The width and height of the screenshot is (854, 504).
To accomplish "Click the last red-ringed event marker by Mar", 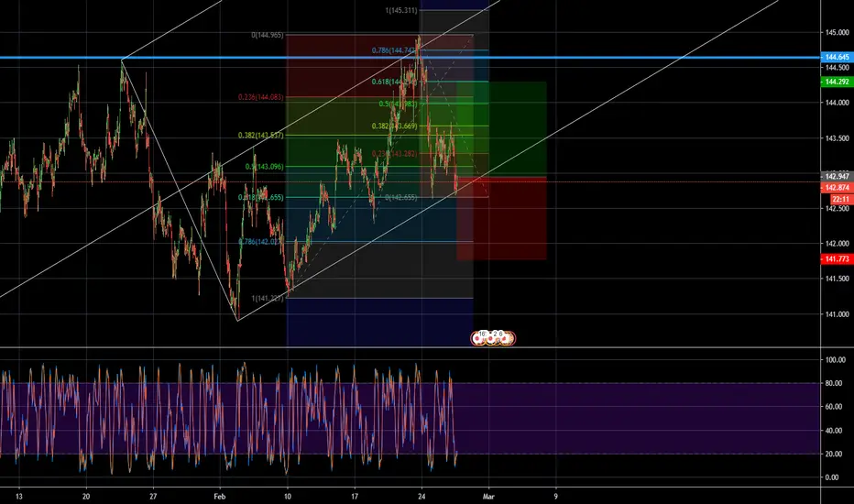I will (x=507, y=338).
